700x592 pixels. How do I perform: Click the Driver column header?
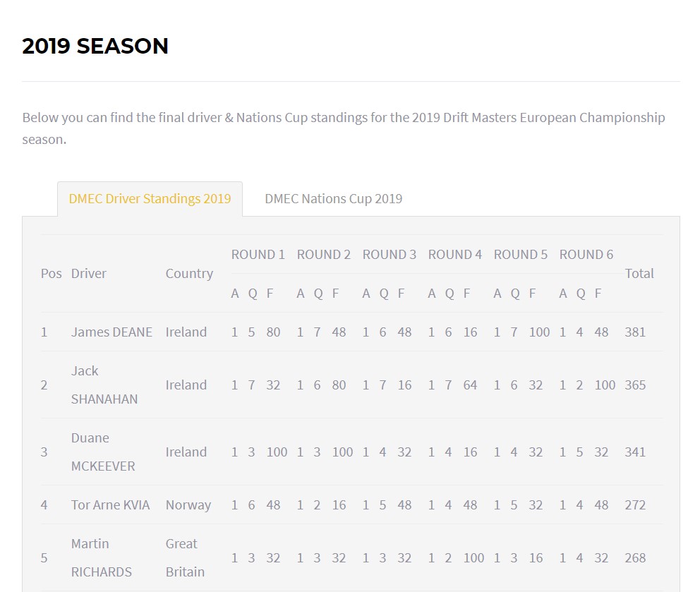pos(88,274)
